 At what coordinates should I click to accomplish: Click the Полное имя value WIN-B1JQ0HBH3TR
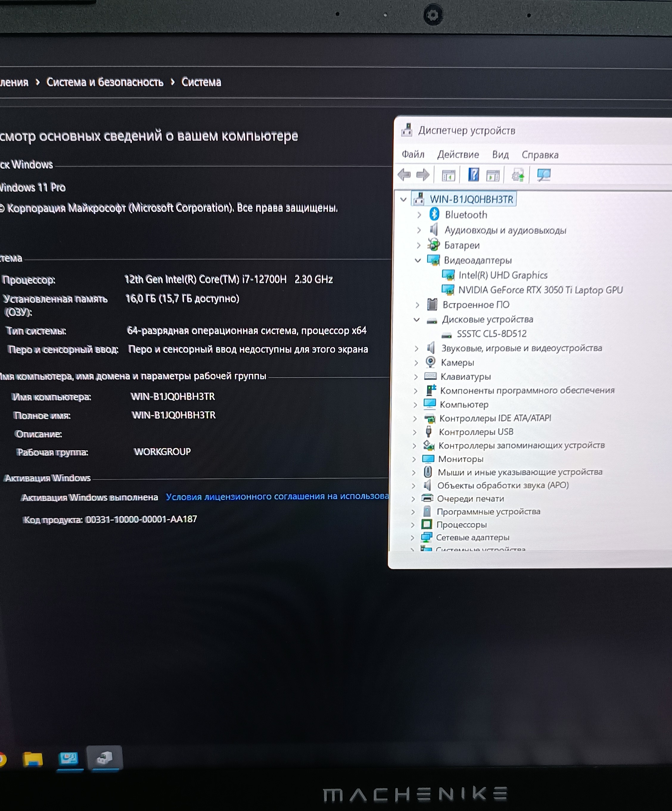(174, 415)
